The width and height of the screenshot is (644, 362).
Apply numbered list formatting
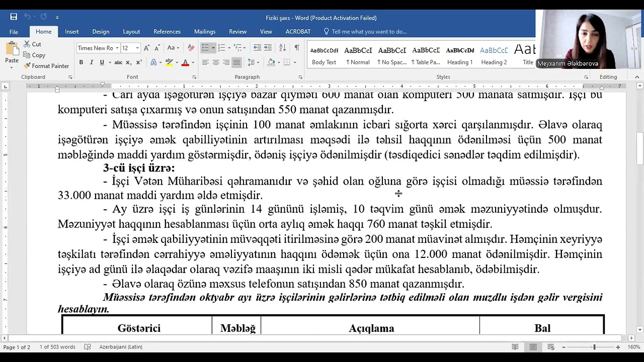[x=221, y=48]
